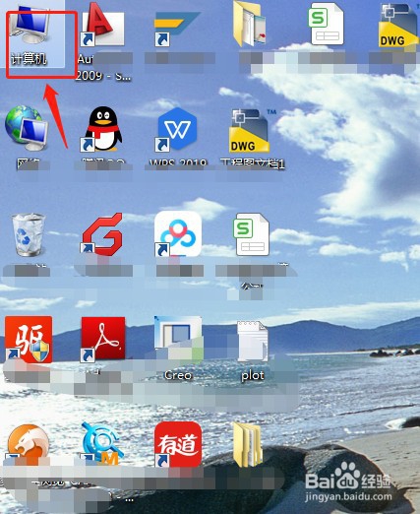This screenshot has width=420, height=514.
Task: Launch the 有道 Youdao dictionary shortcut
Action: (178, 444)
